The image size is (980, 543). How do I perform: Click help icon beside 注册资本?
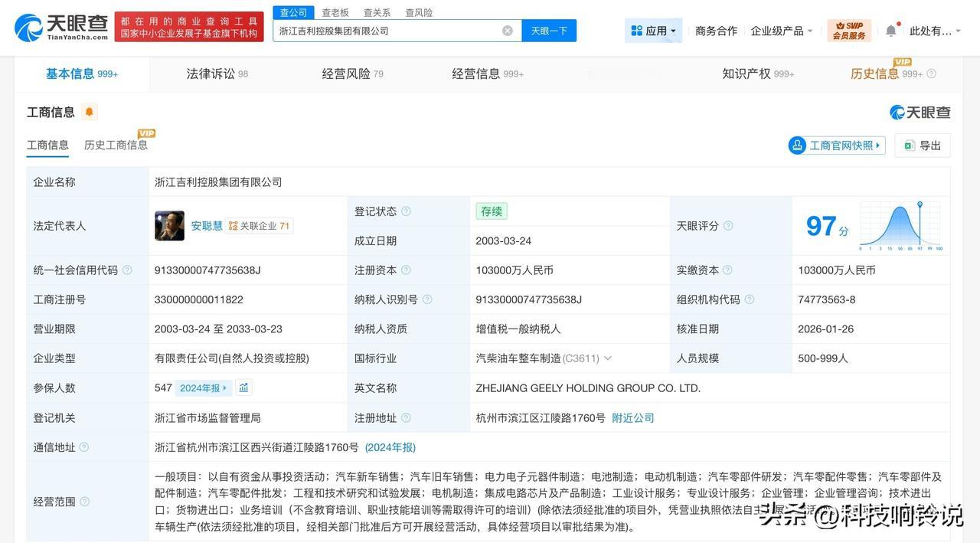[406, 270]
